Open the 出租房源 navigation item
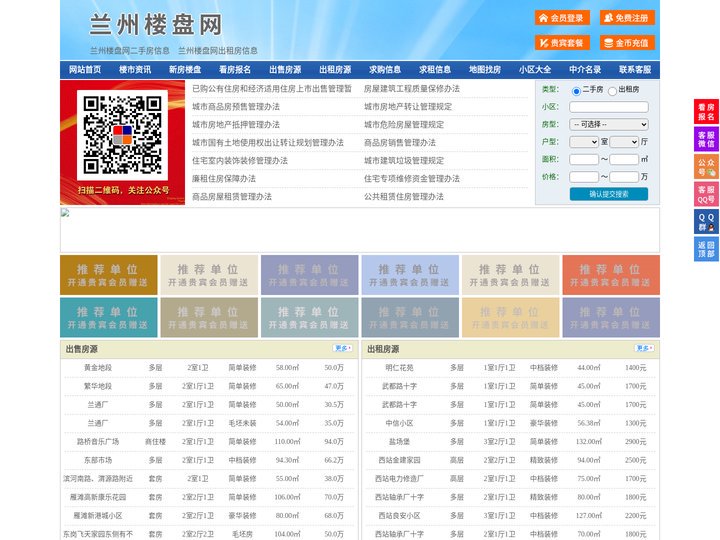Image resolution: width=720 pixels, height=540 pixels. (335, 70)
